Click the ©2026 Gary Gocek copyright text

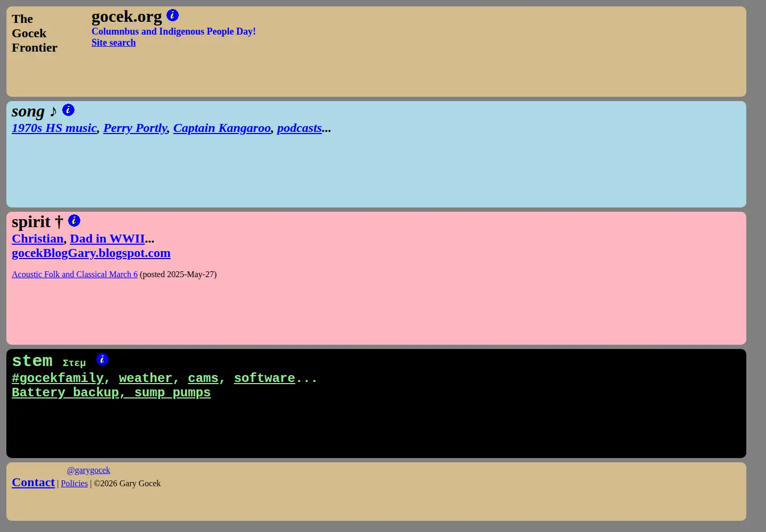click(127, 484)
